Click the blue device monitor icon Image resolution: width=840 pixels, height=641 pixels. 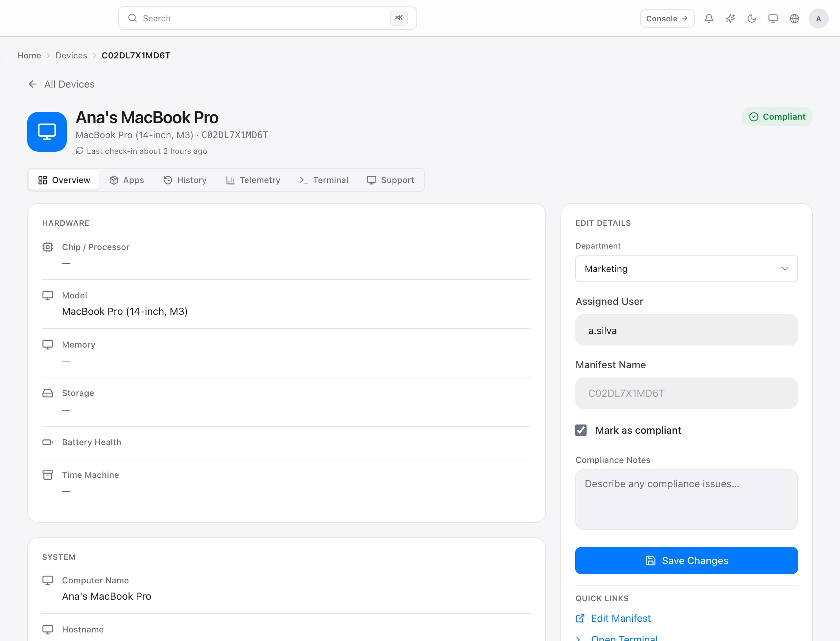47,132
